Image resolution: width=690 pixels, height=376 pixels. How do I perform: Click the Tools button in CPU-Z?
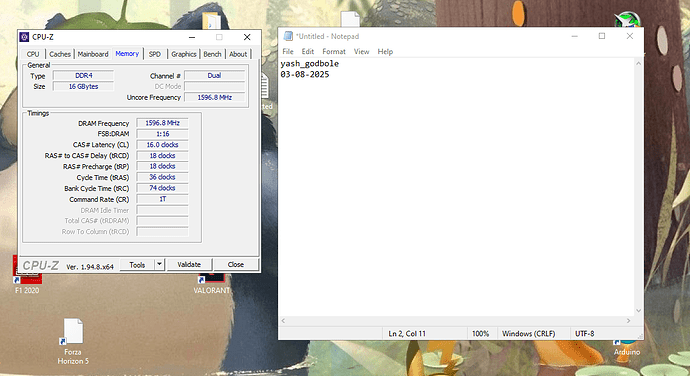coord(137,265)
